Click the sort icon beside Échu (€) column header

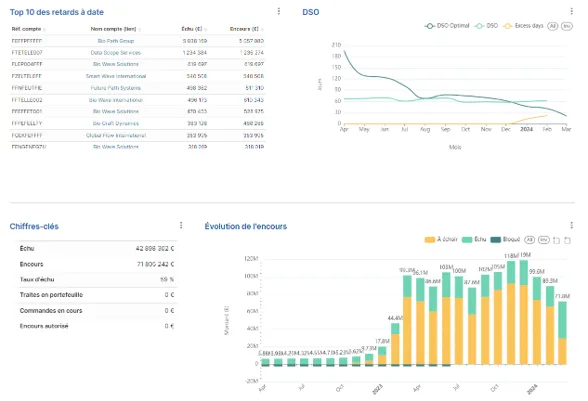point(206,29)
